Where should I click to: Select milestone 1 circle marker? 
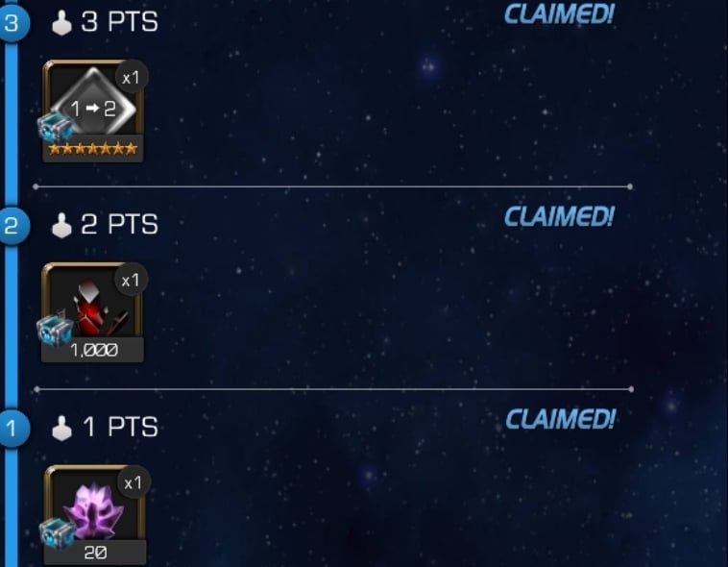(x=12, y=428)
